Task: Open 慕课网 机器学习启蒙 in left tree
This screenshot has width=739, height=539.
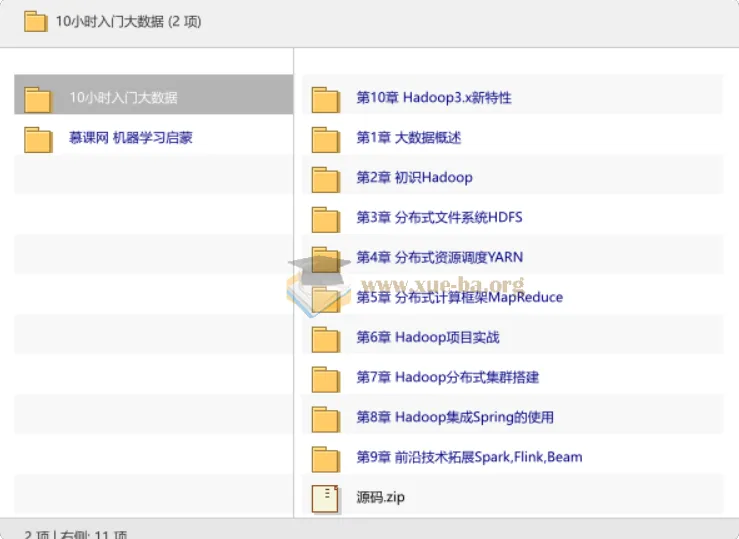Action: tap(131, 138)
